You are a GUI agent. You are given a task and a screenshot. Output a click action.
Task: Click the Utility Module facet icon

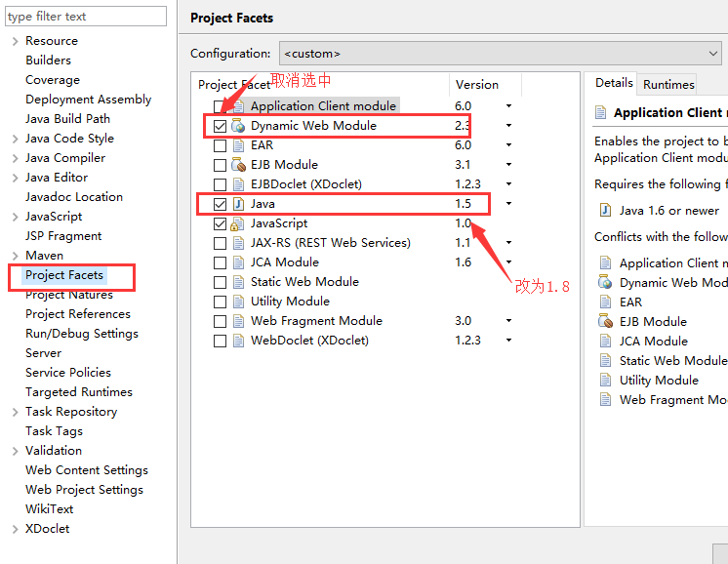click(x=238, y=302)
